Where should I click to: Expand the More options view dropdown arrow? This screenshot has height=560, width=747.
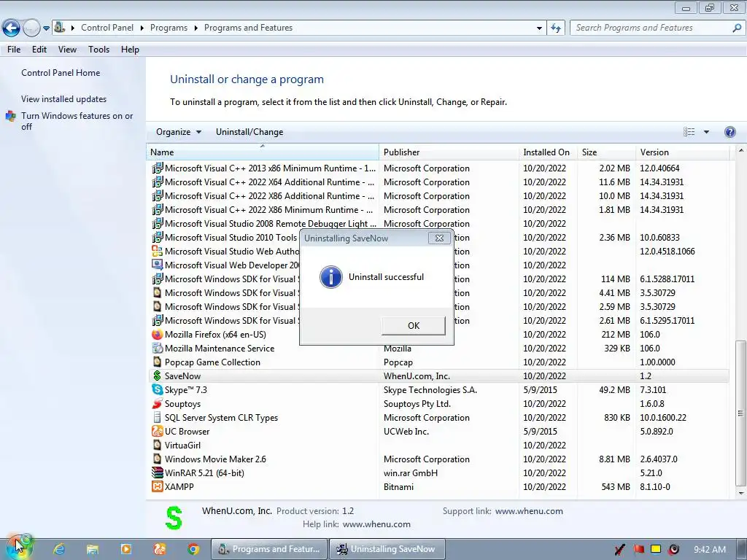706,132
